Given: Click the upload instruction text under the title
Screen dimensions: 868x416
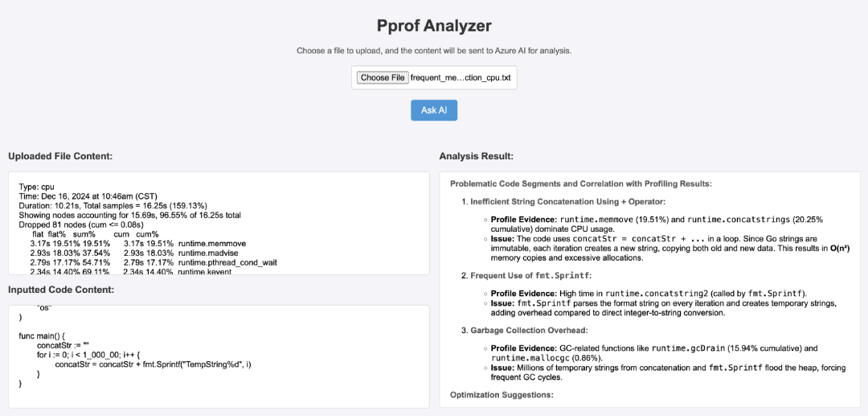Looking at the screenshot, I should pos(434,51).
